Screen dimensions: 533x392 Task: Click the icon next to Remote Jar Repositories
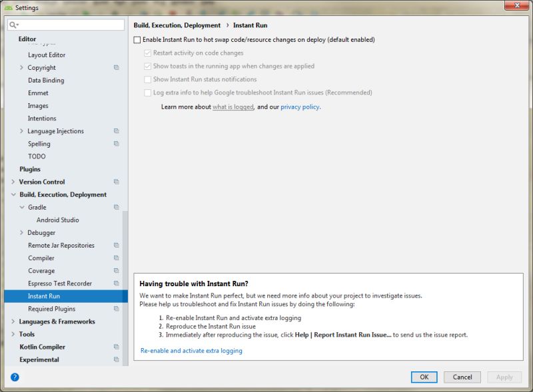tap(116, 245)
